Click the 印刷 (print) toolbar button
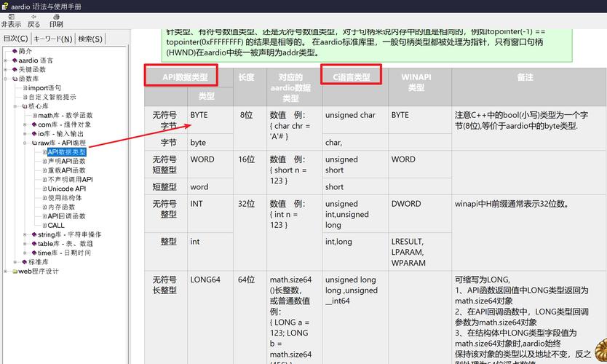 pos(56,21)
